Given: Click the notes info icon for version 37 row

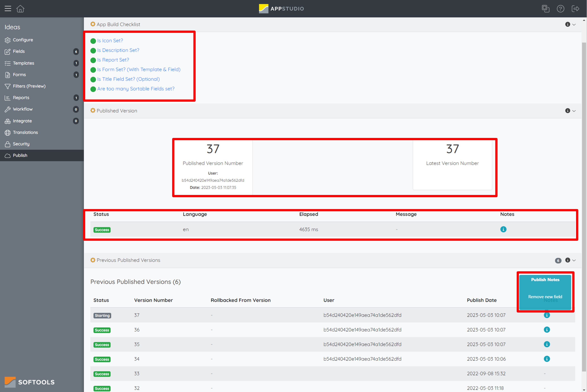Looking at the screenshot, I should click(x=547, y=315).
